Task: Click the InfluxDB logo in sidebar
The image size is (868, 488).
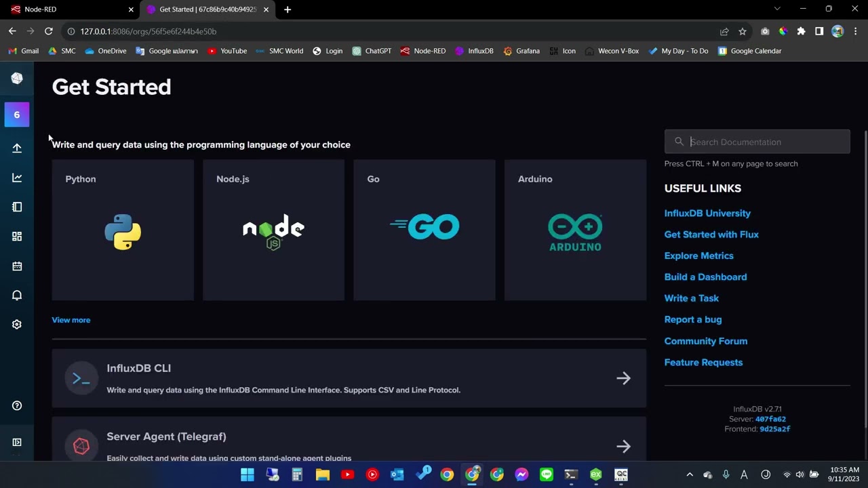Action: point(17,79)
